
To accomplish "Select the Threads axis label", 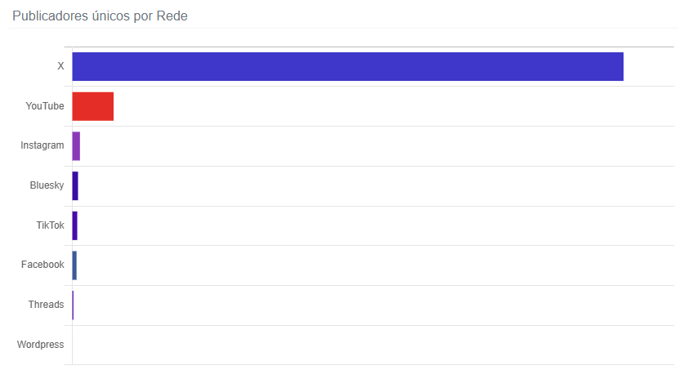I will pos(46,304).
